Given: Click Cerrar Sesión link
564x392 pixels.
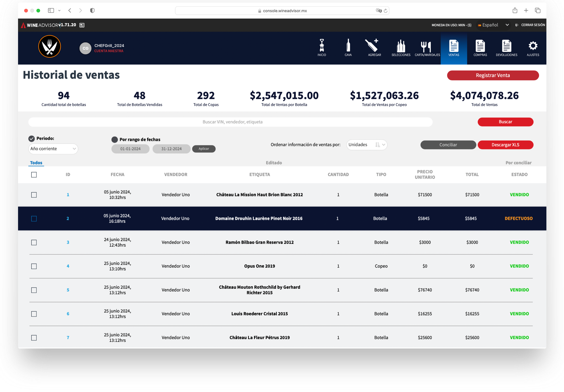Looking at the screenshot, I should [x=533, y=25].
